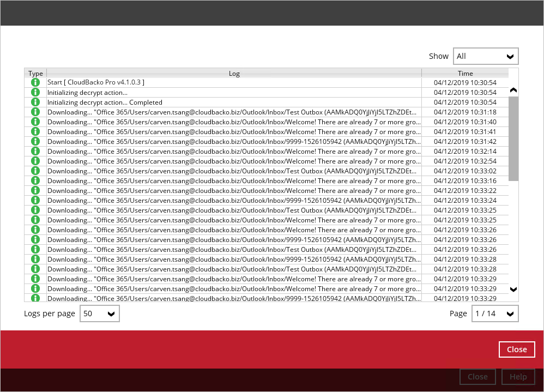This screenshot has height=392, width=544.
Task: Open the Page selector dropdown
Action: point(494,313)
